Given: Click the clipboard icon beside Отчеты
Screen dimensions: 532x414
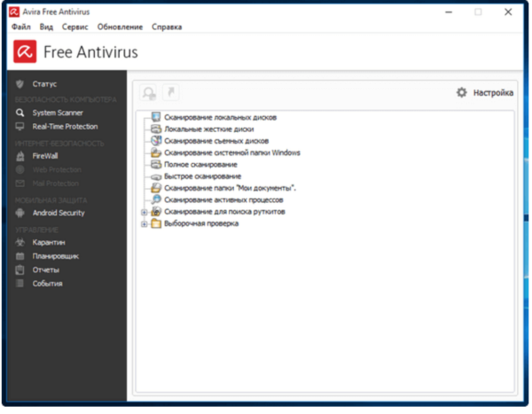Looking at the screenshot, I should click(x=20, y=269).
